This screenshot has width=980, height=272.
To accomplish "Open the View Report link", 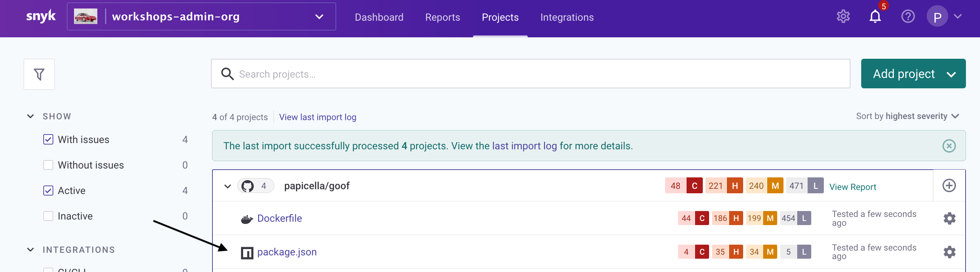I will (x=852, y=187).
